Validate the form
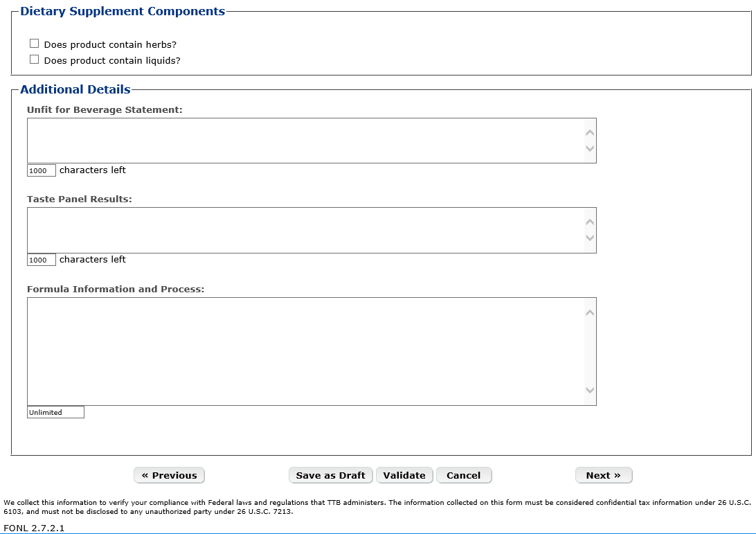756x534 pixels. (404, 475)
